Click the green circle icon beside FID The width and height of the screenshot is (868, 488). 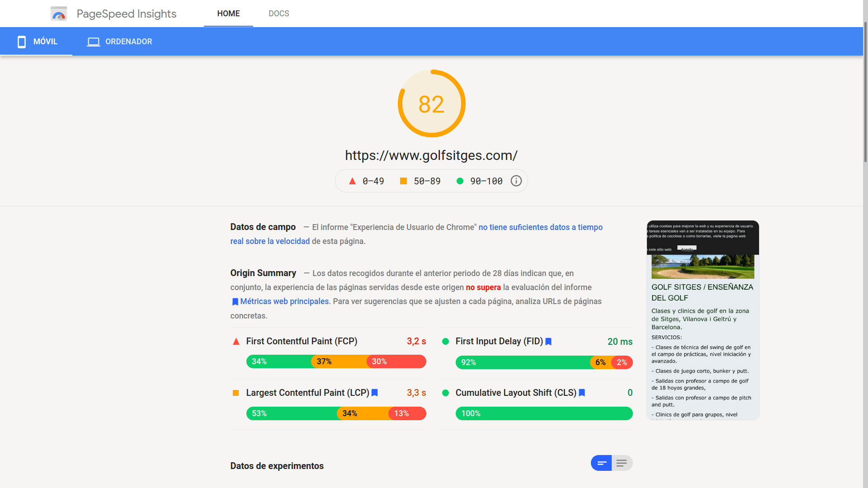(445, 342)
